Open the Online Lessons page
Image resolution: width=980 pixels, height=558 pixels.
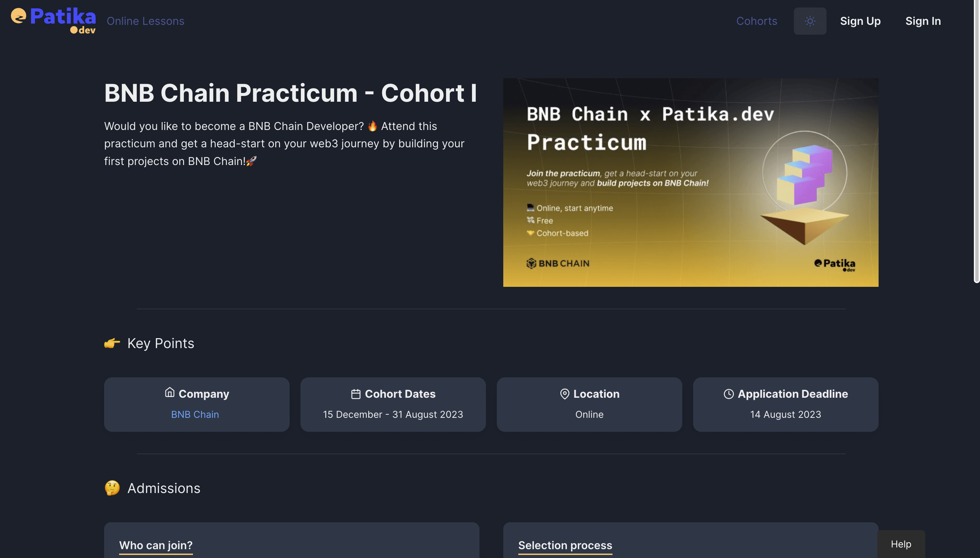tap(145, 21)
